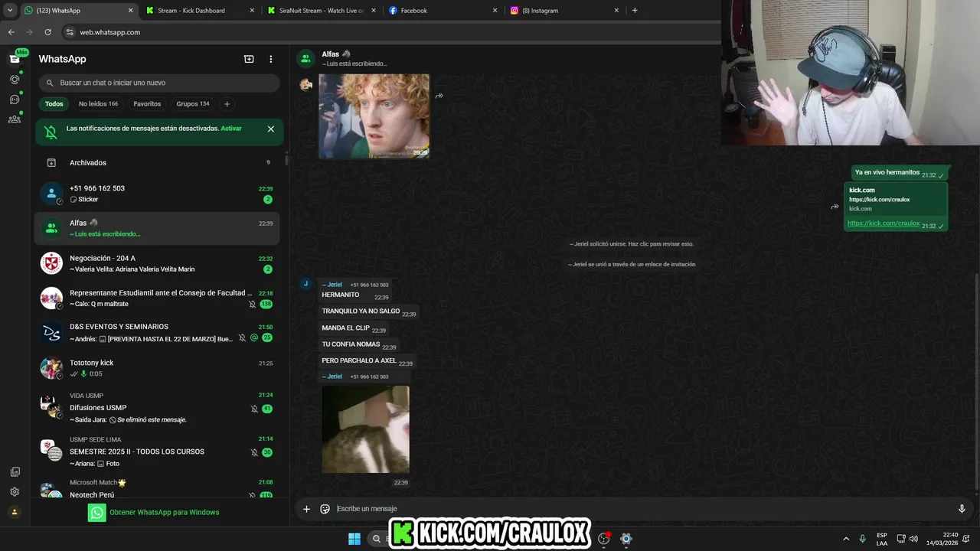
Task: Select the Todos chat filter
Action: click(54, 104)
